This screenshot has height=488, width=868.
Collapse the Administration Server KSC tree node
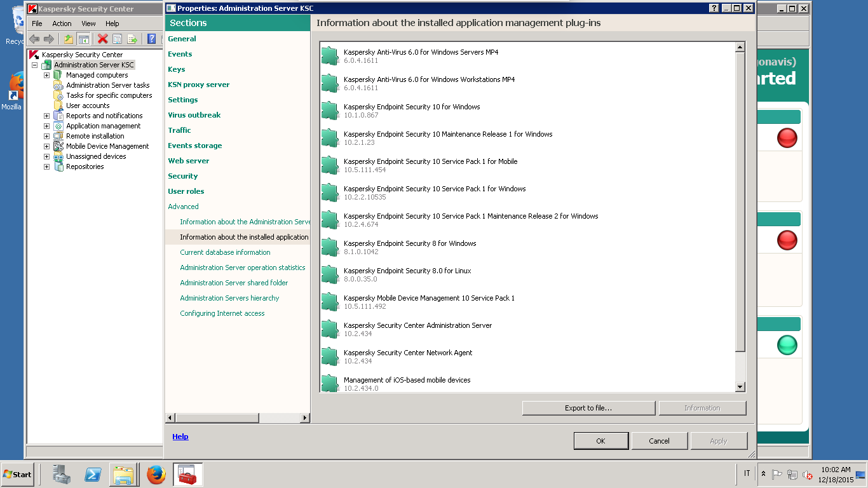[x=34, y=65]
